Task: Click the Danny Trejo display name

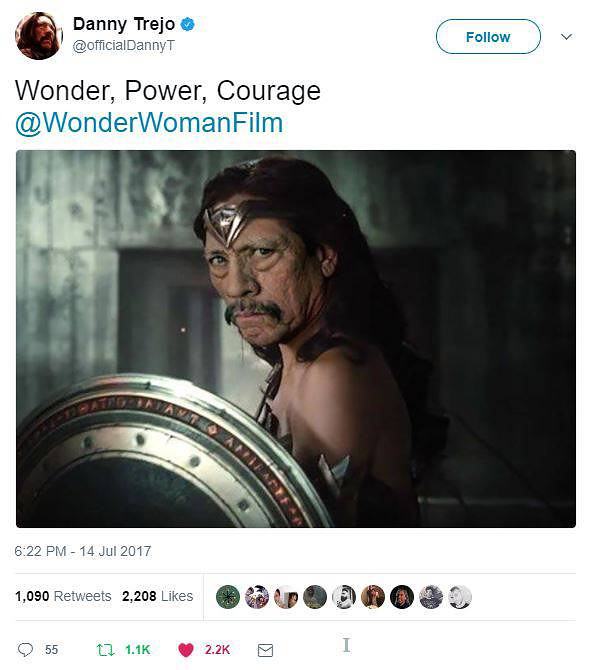Action: click(124, 24)
